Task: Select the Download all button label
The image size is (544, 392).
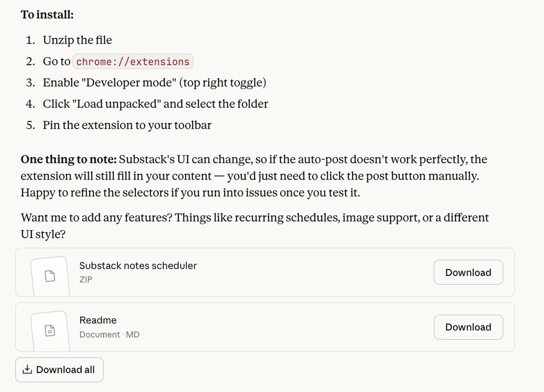Action: (65, 370)
